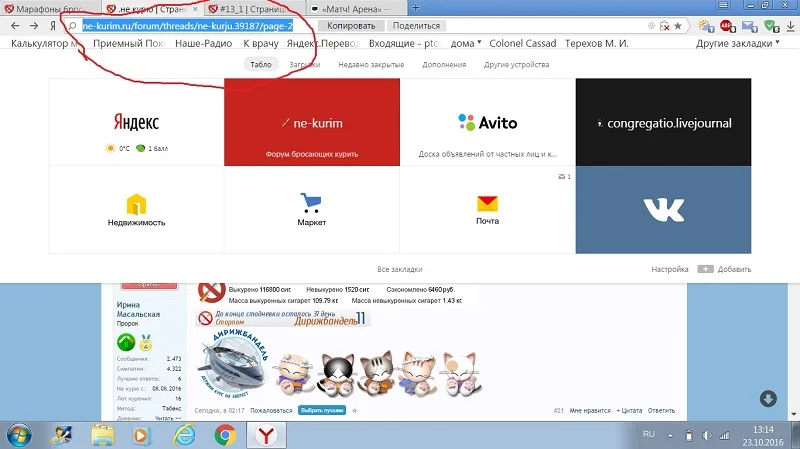Viewport: 800px width, 449px height.
Task: Click the green pause badge under username
Action: 126,342
